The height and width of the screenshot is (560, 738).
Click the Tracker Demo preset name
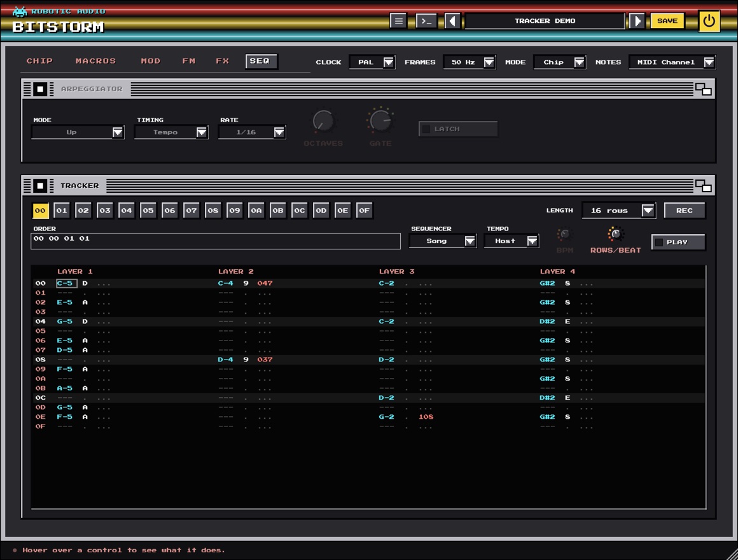coord(545,21)
